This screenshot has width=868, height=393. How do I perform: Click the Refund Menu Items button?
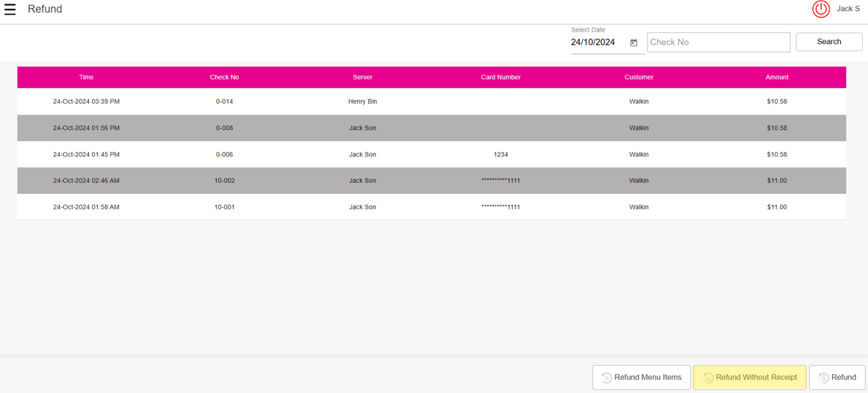641,378
